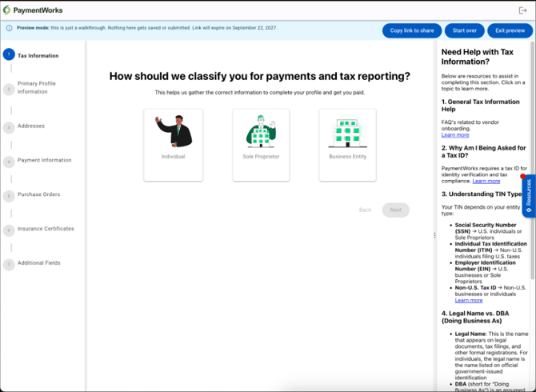
Task: Click the panel resize handle dots
Action: point(434,235)
